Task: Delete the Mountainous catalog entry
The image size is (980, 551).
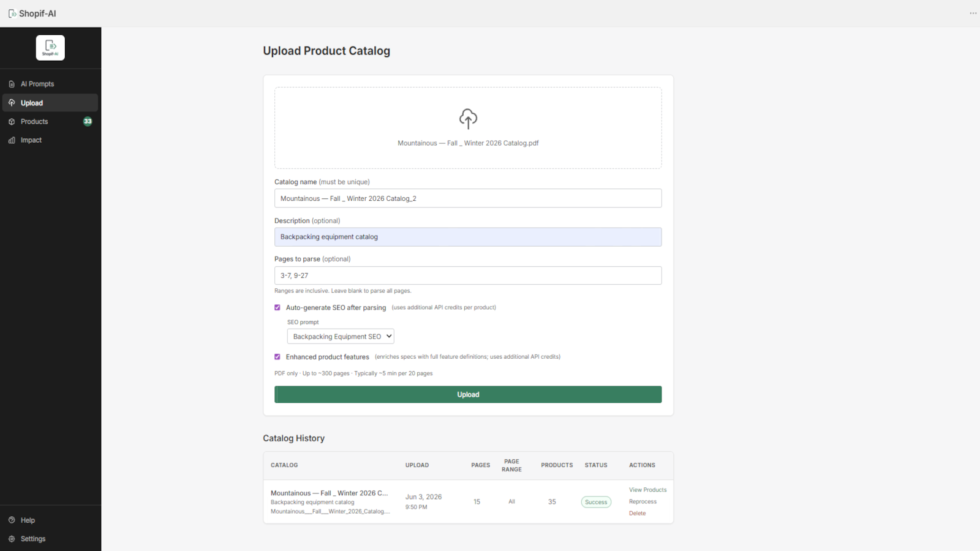Action: click(x=637, y=513)
